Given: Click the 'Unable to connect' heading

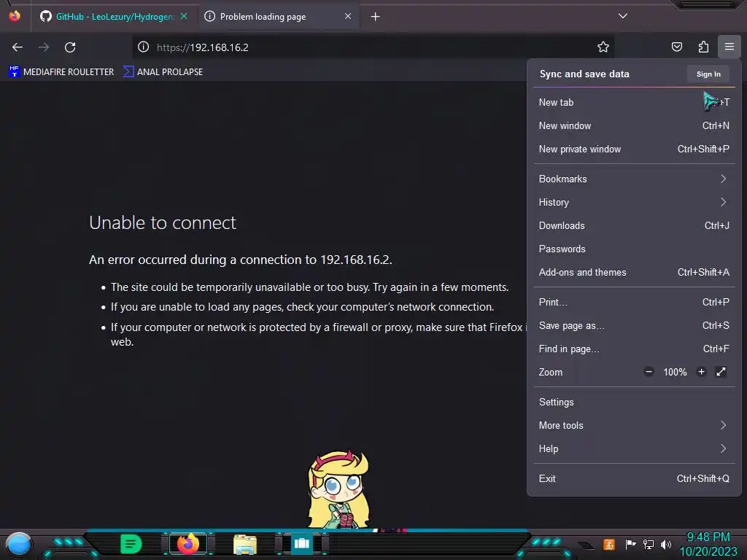Looking at the screenshot, I should point(163,223).
